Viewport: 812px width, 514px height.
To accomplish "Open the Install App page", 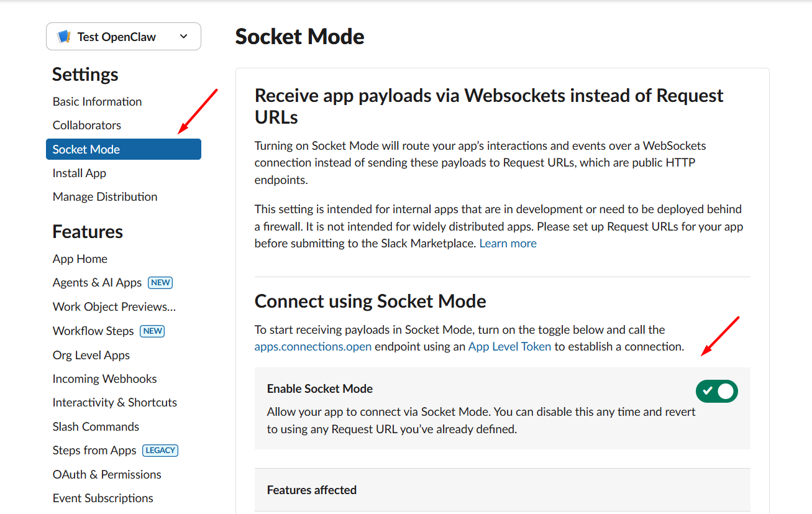I will point(80,173).
